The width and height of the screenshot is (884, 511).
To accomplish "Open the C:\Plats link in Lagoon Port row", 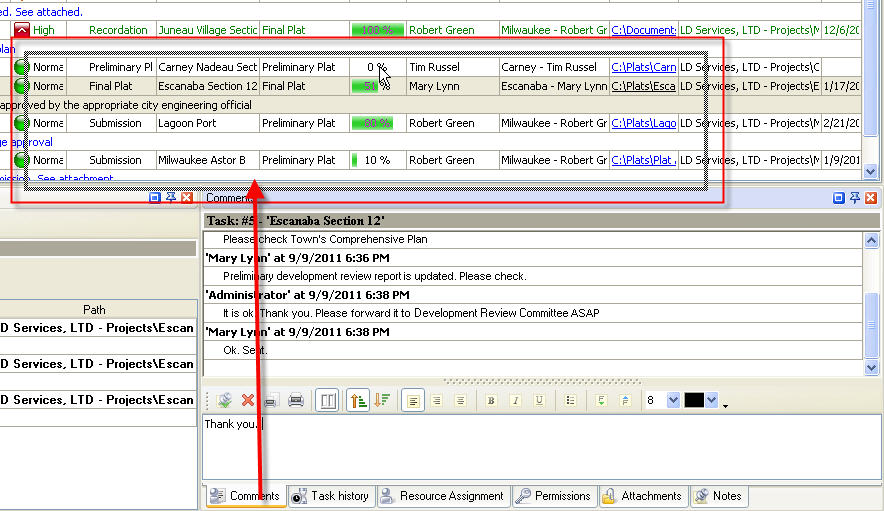I will pyautogui.click(x=643, y=123).
